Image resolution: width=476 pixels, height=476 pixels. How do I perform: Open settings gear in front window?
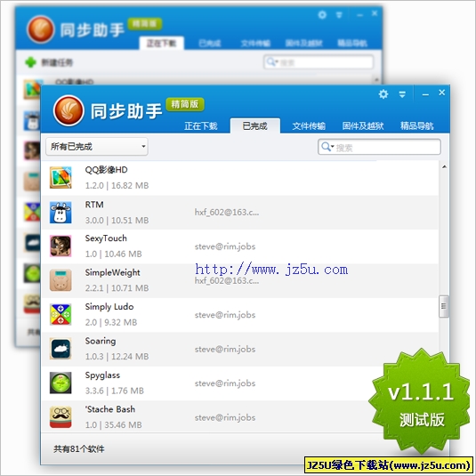(383, 94)
